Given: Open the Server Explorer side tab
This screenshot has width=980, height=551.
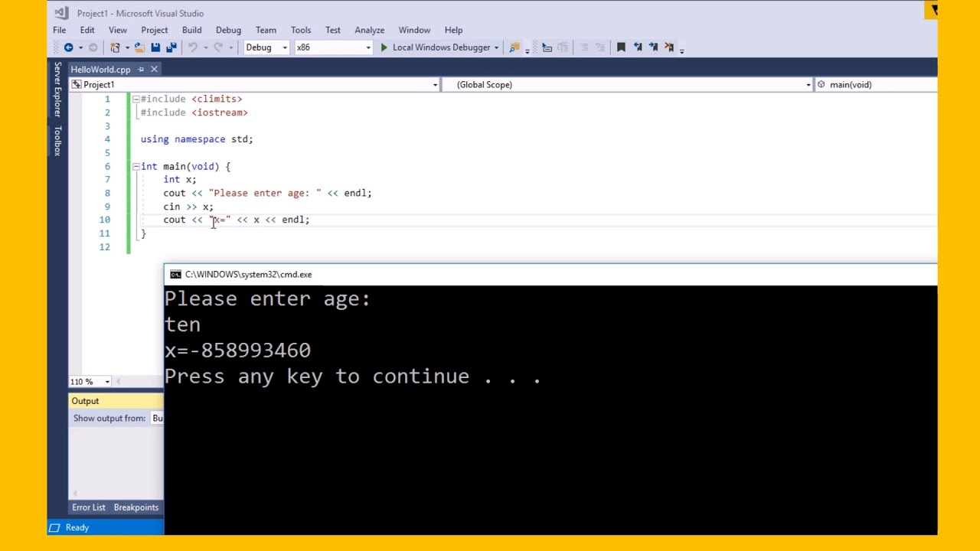Looking at the screenshot, I should tap(57, 90).
